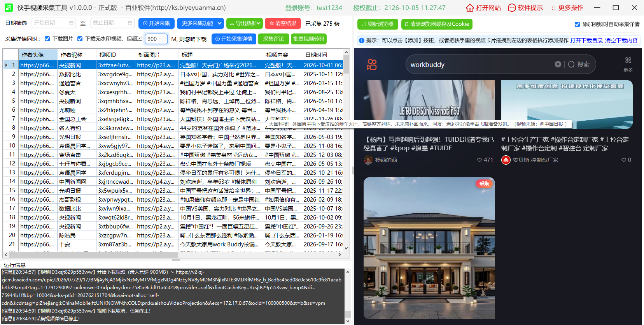The width and height of the screenshot is (644, 325).
Task: Toggle the 下载图片 checkbox
Action: click(47, 39)
